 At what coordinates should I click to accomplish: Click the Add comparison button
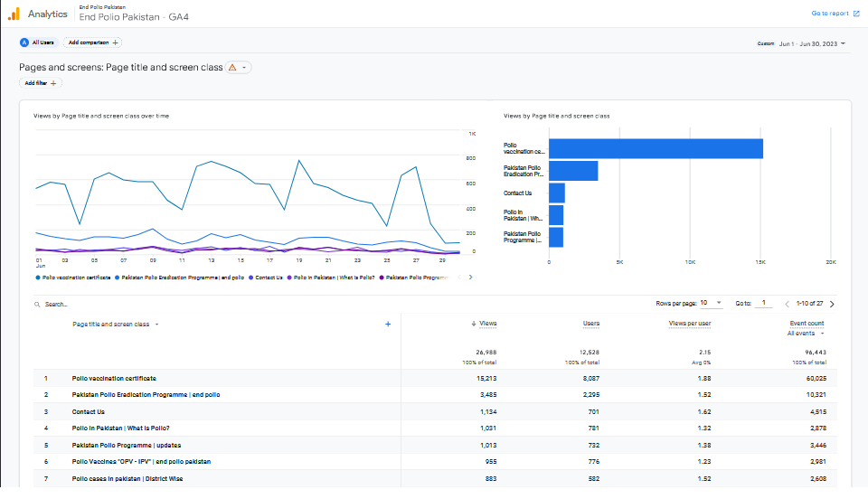coord(93,42)
